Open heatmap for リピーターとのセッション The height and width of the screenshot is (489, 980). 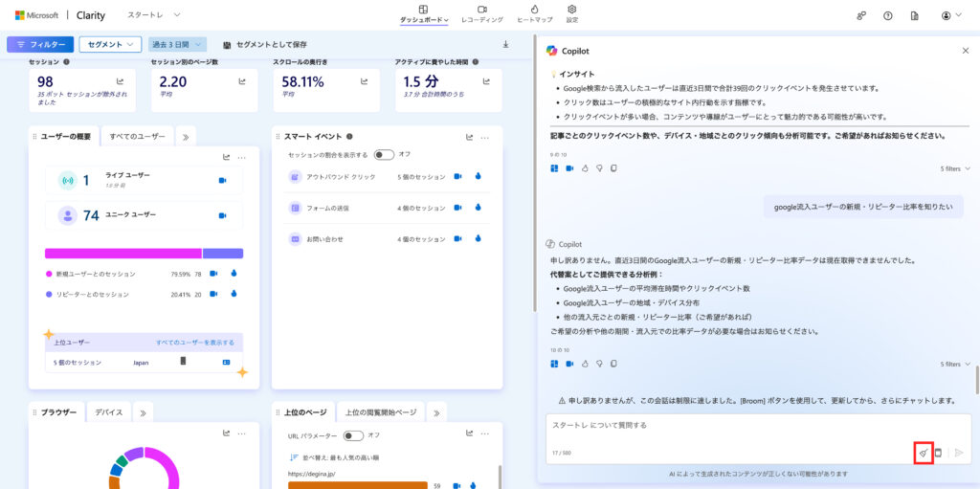[x=233, y=295]
